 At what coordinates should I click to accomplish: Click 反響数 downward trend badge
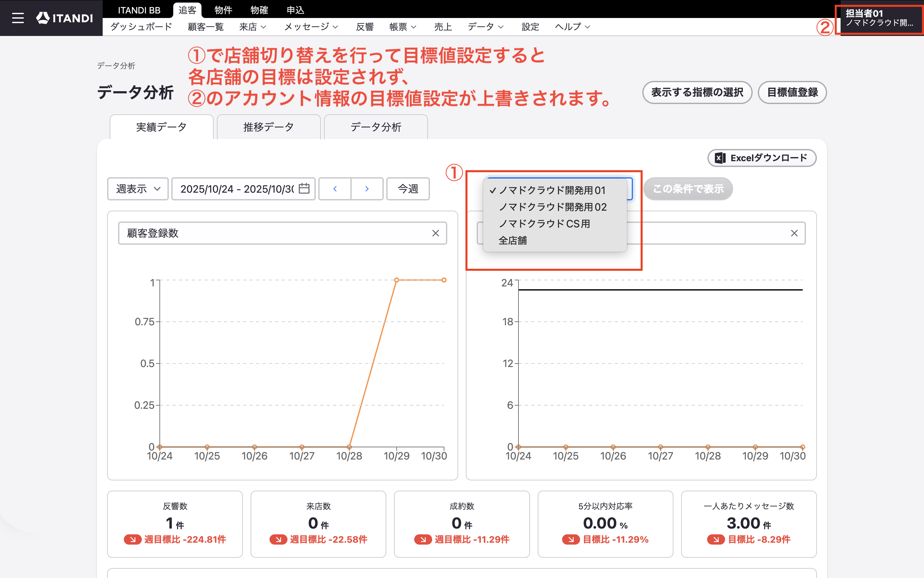click(133, 539)
